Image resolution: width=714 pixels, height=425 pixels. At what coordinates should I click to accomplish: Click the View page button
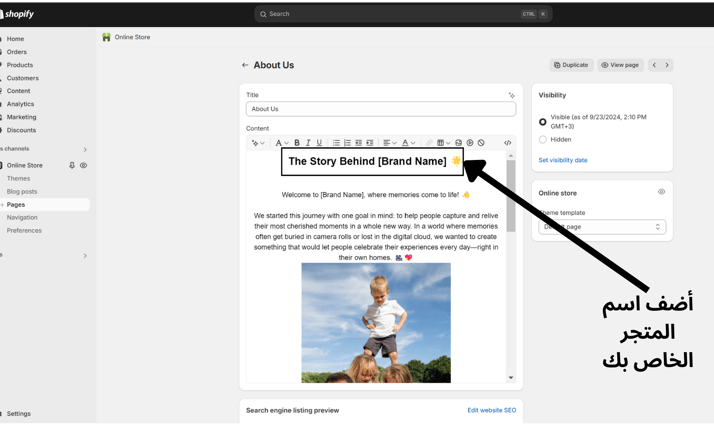pos(620,65)
